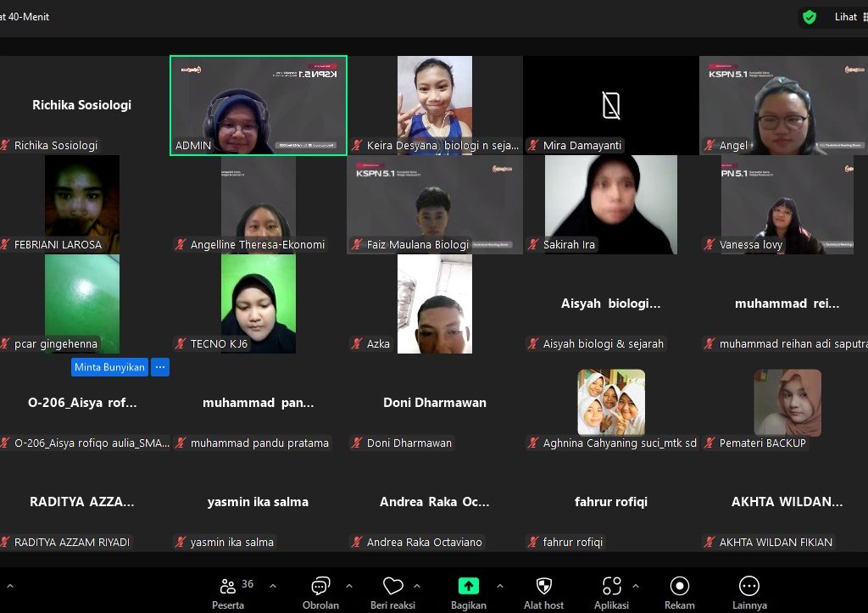The image size is (868, 613).
Task: Expand the arrow next to Aplikasi
Action: [636, 586]
